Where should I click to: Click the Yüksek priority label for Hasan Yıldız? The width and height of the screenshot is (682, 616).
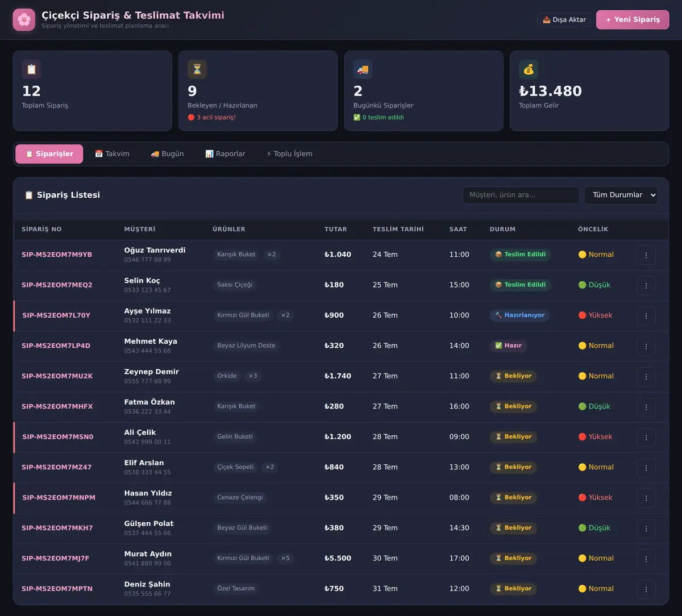tap(595, 497)
